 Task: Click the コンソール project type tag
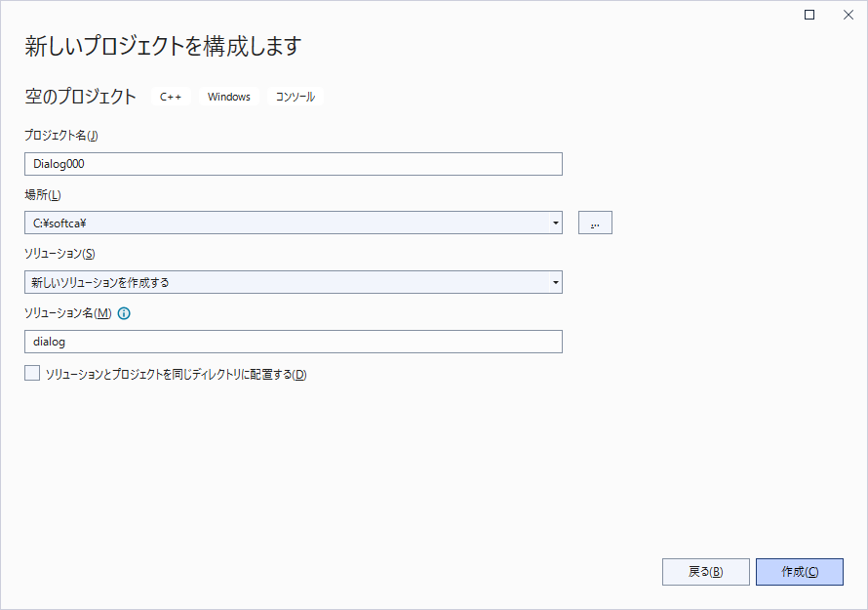click(295, 97)
